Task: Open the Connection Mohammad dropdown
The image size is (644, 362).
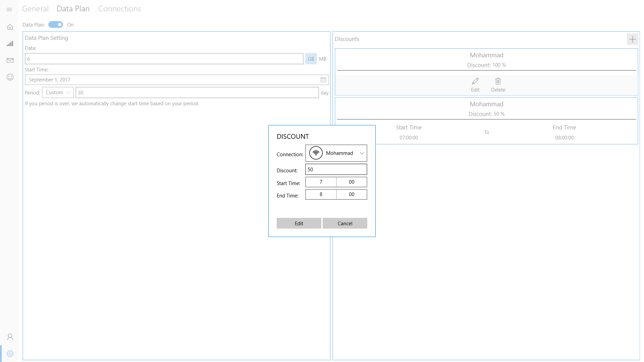Action: pos(336,153)
